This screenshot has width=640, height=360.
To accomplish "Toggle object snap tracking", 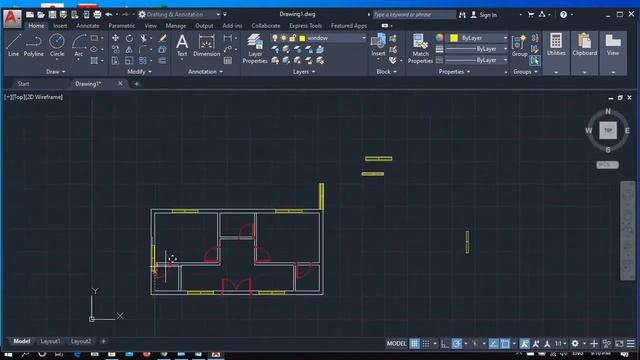I will 493,344.
